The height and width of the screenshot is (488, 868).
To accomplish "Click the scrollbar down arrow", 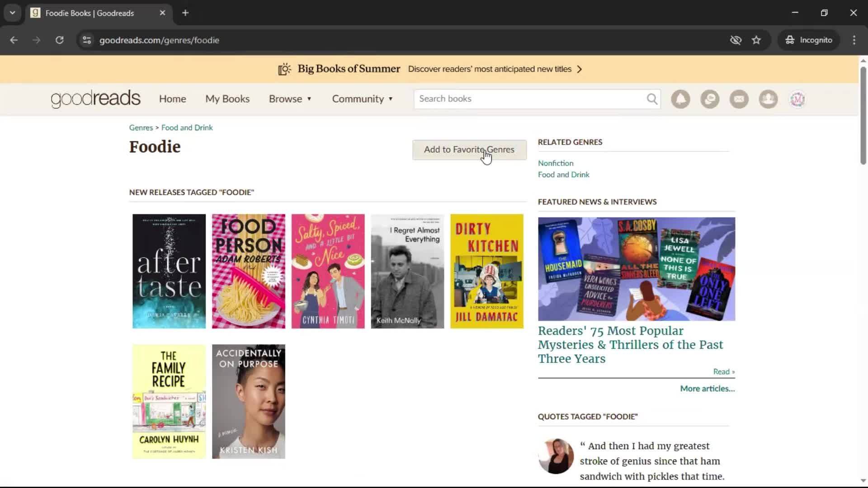I will (863, 481).
